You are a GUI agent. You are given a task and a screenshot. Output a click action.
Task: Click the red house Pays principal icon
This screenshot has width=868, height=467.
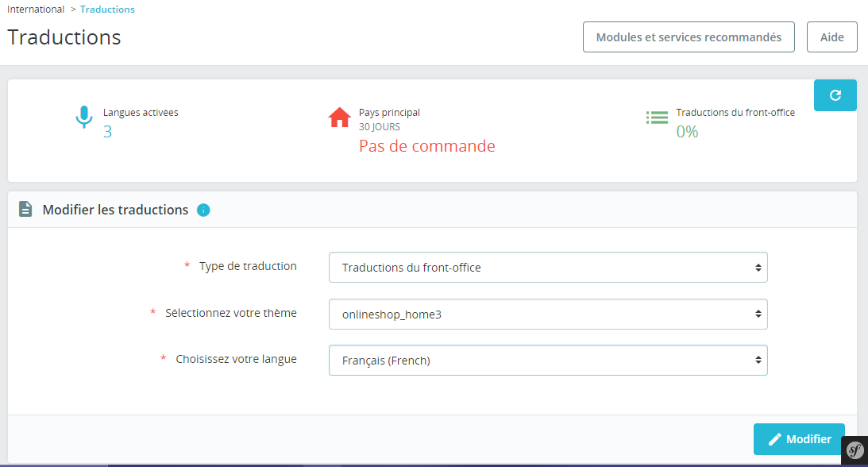click(x=339, y=118)
